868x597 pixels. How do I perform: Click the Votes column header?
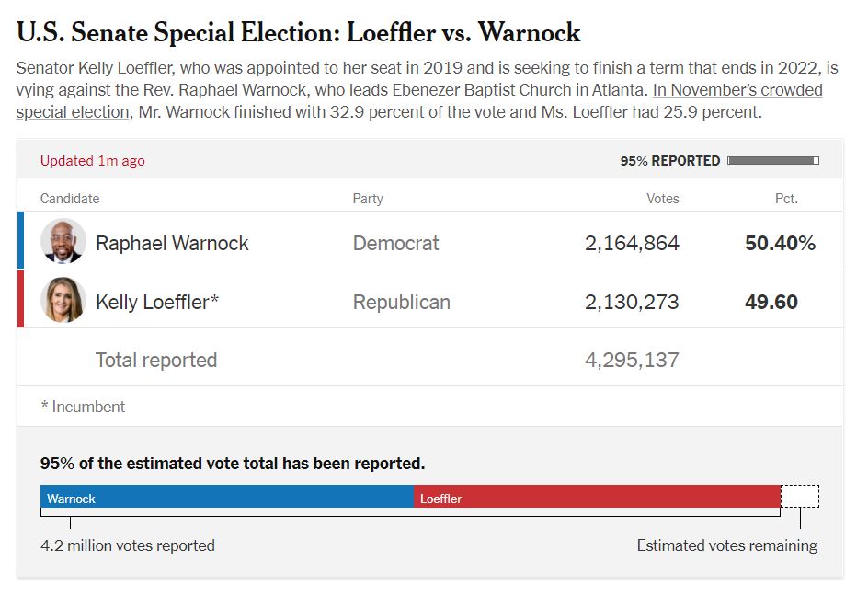click(x=662, y=199)
